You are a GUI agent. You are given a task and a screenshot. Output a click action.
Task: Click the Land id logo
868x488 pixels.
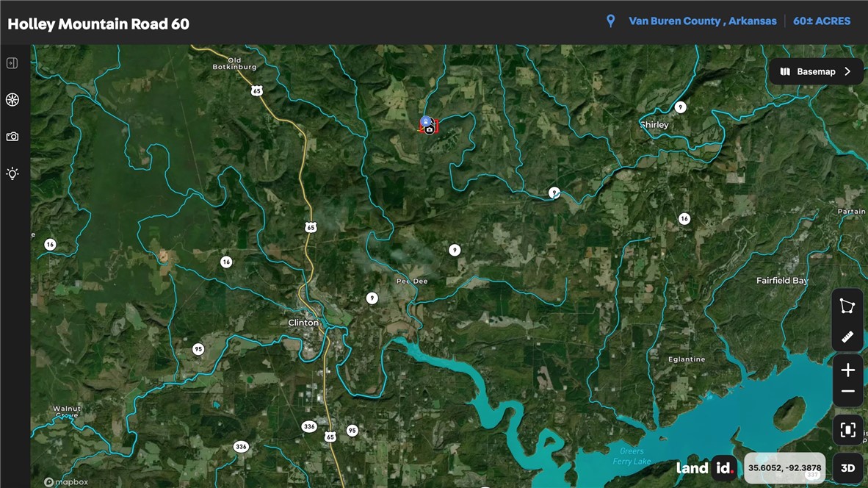click(705, 468)
